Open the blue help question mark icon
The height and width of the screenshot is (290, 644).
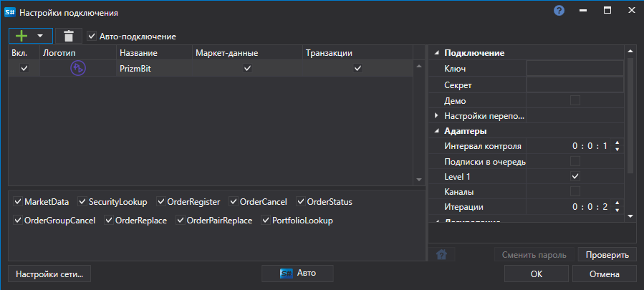pos(559,11)
